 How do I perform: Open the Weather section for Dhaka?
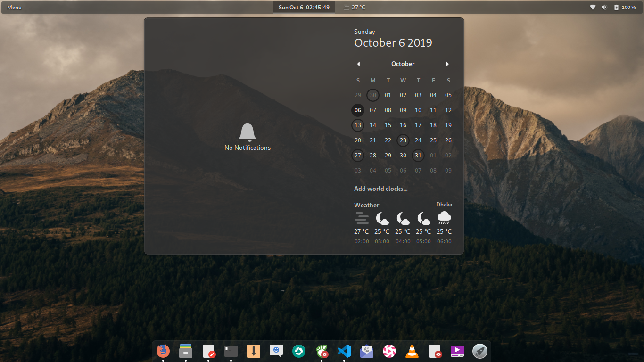point(403,222)
